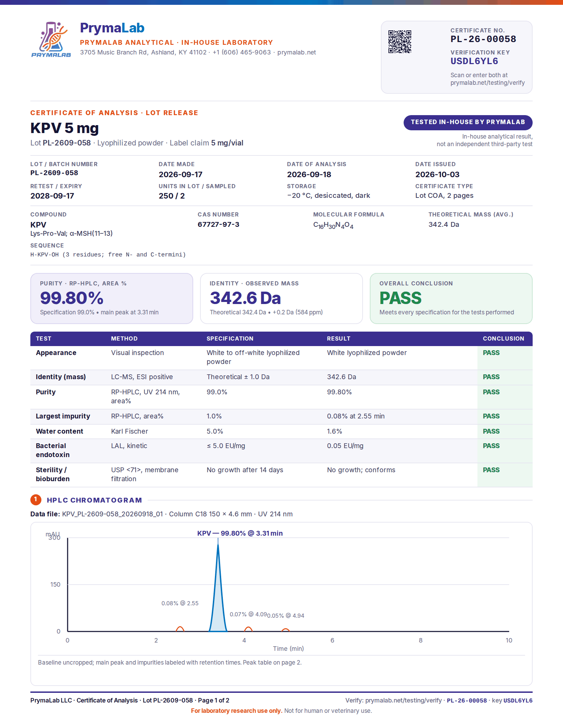Click retest / expiry date 2028-09-17

coord(52,196)
